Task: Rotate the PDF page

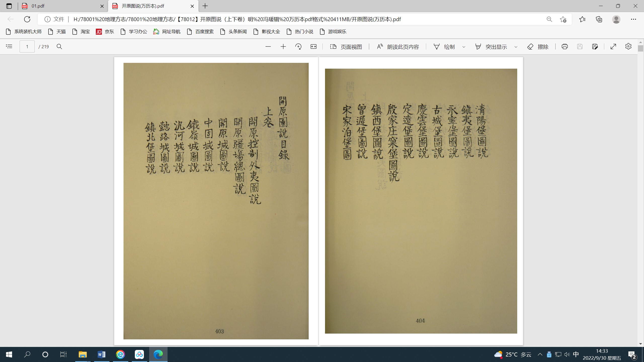Action: click(x=298, y=47)
